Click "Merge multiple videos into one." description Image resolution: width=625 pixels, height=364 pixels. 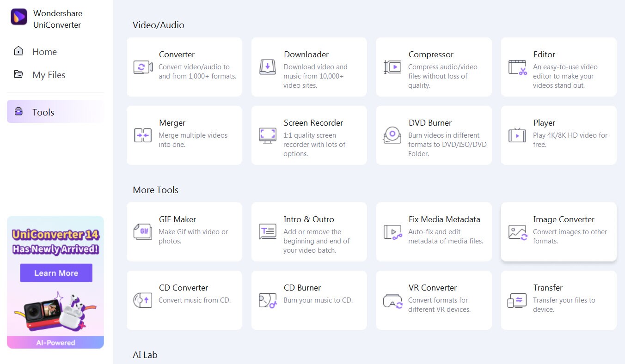(x=193, y=140)
